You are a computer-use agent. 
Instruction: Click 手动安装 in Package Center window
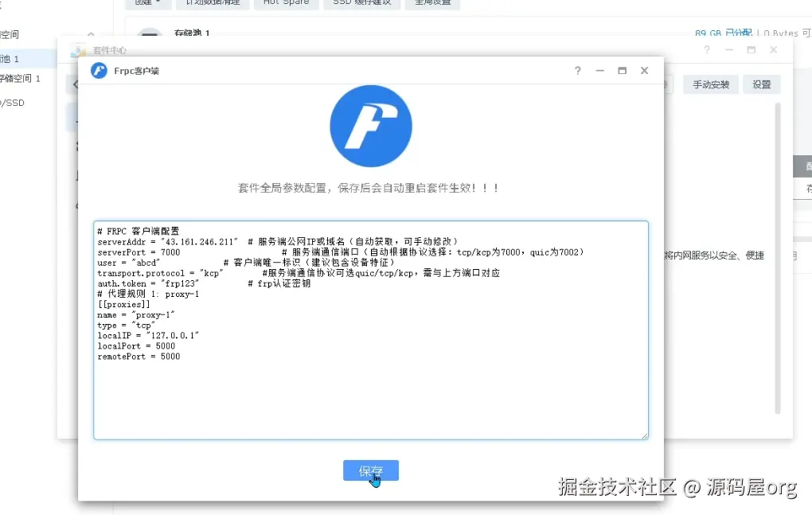pyautogui.click(x=711, y=84)
